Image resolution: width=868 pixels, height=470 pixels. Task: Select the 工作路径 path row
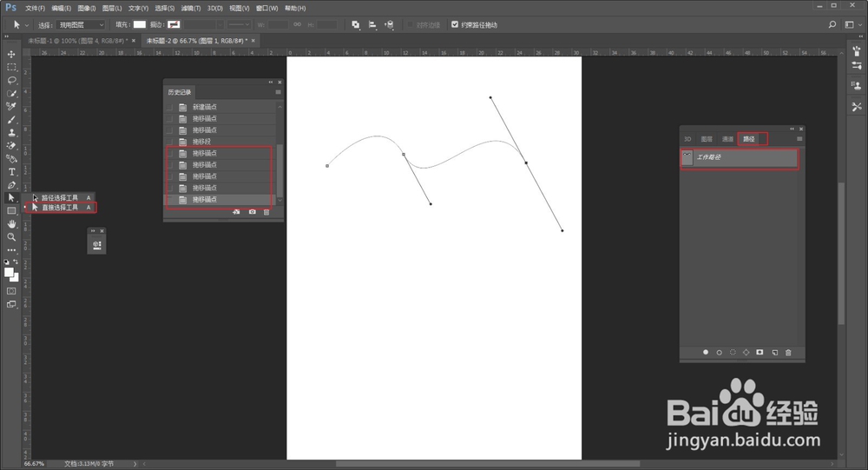[739, 158]
